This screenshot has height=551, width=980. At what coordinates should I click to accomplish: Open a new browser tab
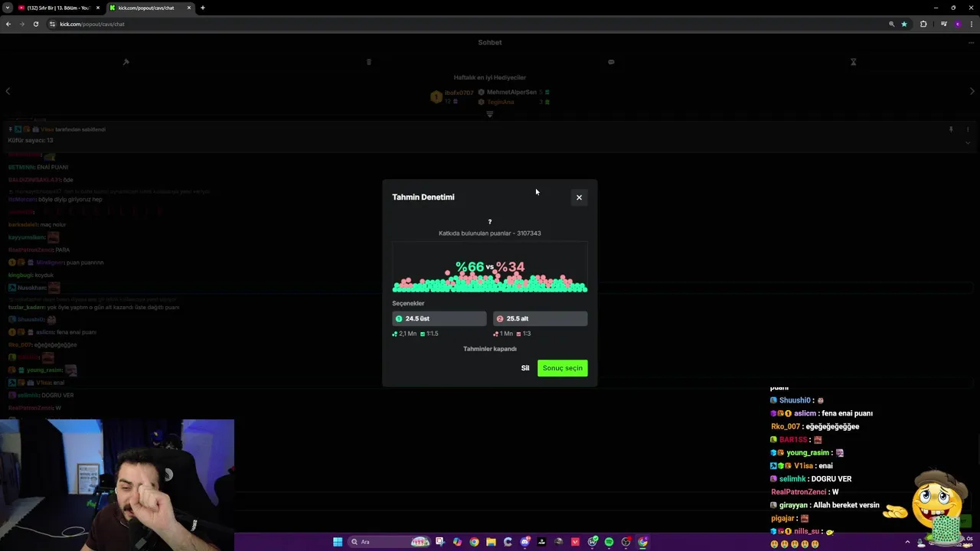pos(203,8)
